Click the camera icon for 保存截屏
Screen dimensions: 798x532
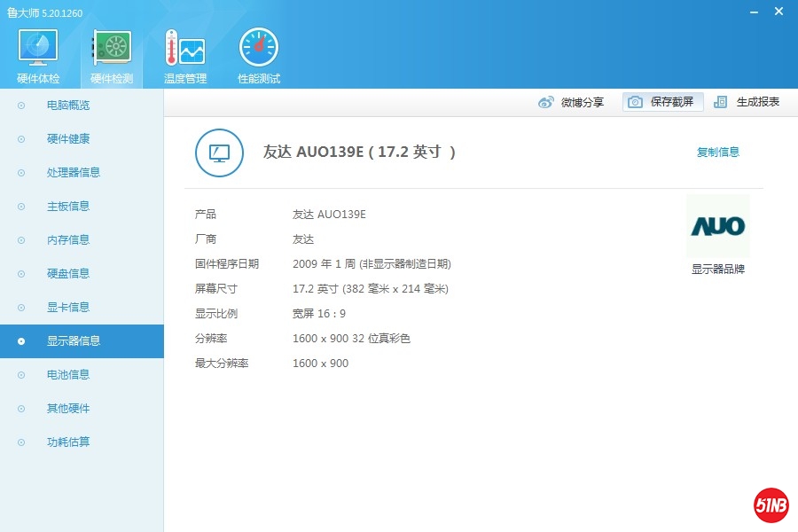[635, 102]
